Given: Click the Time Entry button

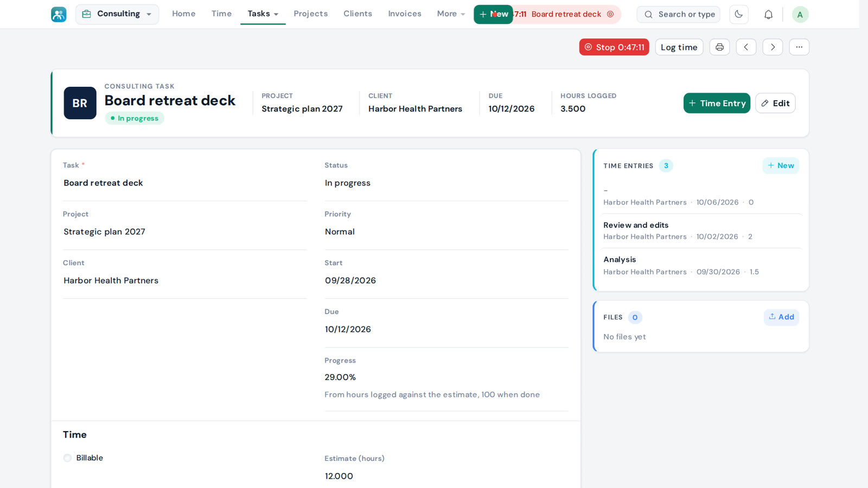Looking at the screenshot, I should tap(717, 103).
